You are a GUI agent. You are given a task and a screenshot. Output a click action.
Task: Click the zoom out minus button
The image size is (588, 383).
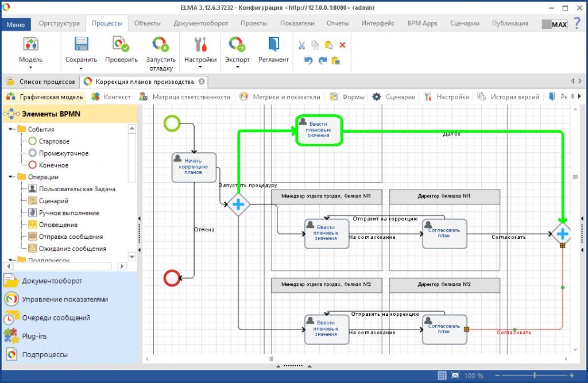tap(498, 375)
